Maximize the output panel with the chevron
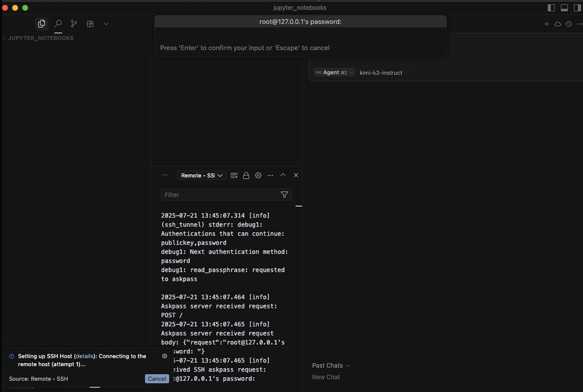Screen dimensions: 583x392 click(x=283, y=175)
